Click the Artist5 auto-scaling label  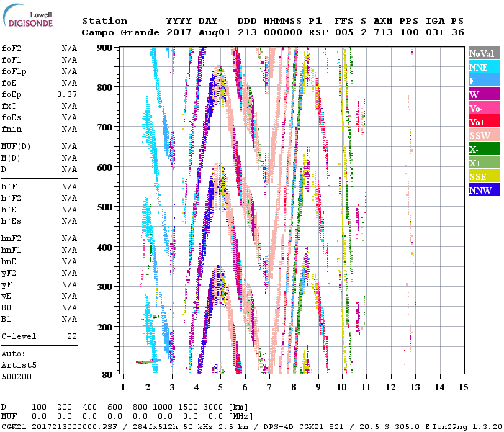pyautogui.click(x=17, y=365)
